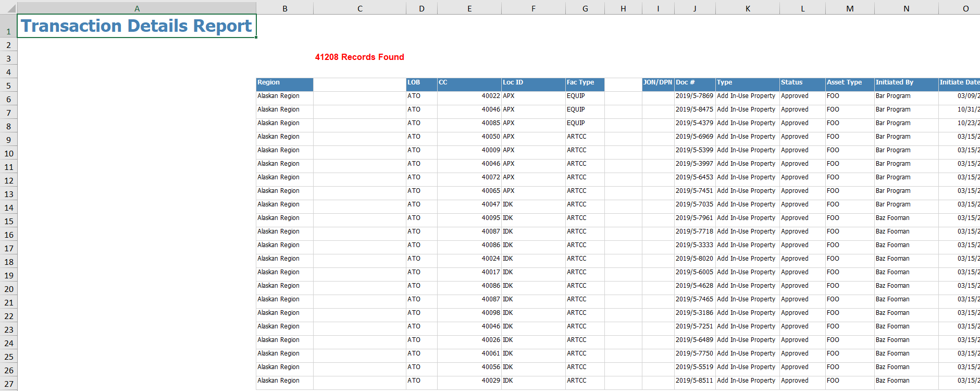The height and width of the screenshot is (391, 980).
Task: Select CC value 40072 in row 12
Action: click(x=469, y=179)
